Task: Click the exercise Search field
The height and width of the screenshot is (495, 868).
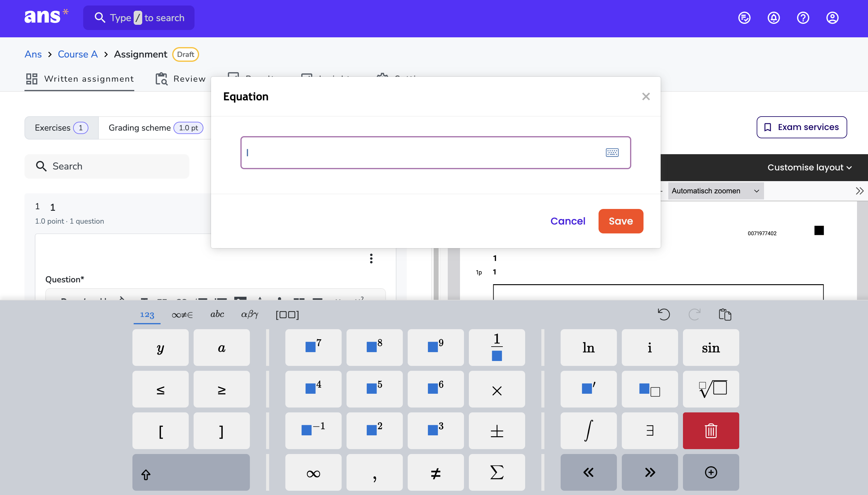Action: 107,166
